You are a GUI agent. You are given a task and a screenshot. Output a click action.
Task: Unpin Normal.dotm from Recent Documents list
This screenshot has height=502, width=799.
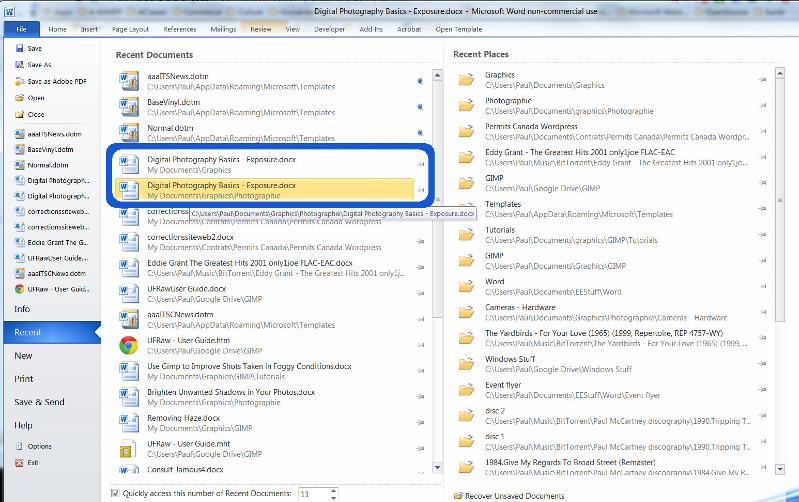pyautogui.click(x=420, y=133)
